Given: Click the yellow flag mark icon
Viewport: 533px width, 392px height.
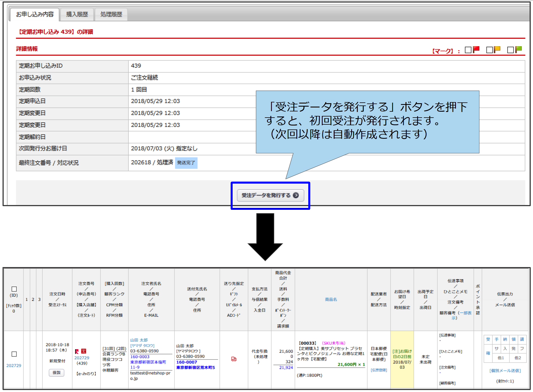Looking at the screenshot, I should 497,50.
